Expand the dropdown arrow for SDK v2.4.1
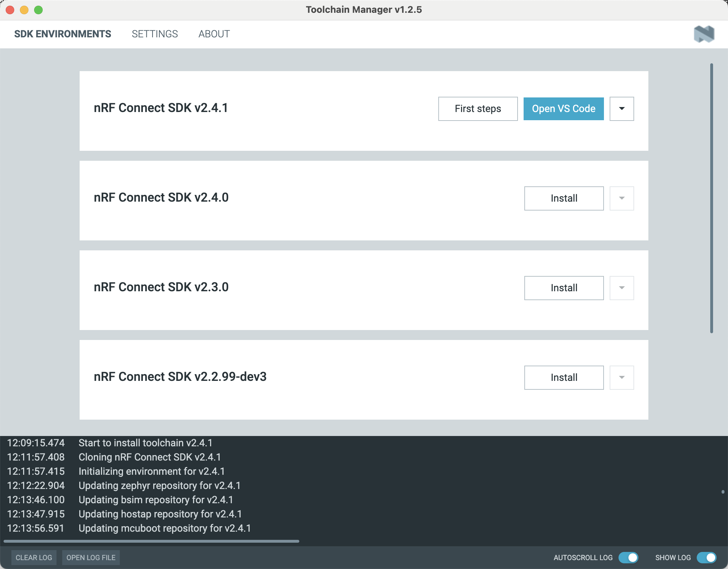728x569 pixels. [622, 109]
